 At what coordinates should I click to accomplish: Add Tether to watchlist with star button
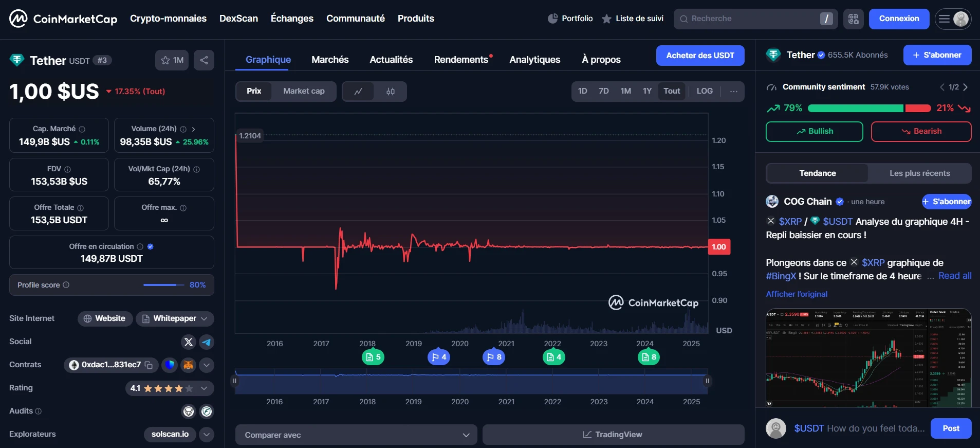click(x=172, y=60)
